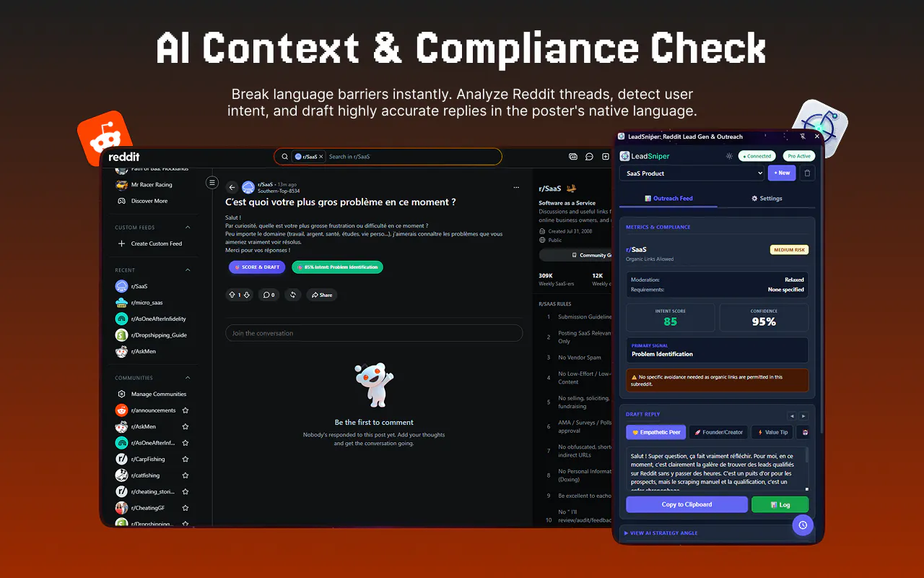Favorite r/AskMen with star in Communities
The image size is (924, 578).
(186, 426)
